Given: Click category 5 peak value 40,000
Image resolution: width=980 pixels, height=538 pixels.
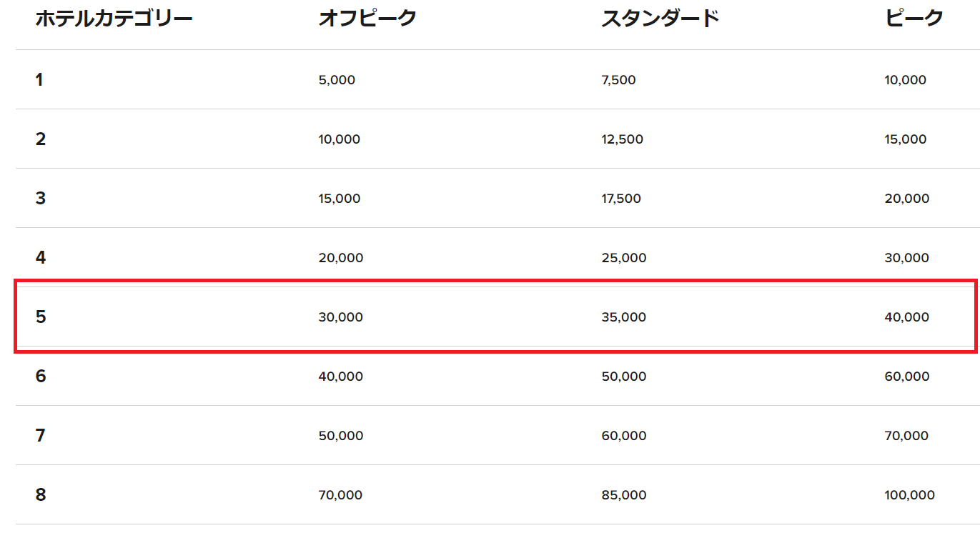Looking at the screenshot, I should [906, 317].
